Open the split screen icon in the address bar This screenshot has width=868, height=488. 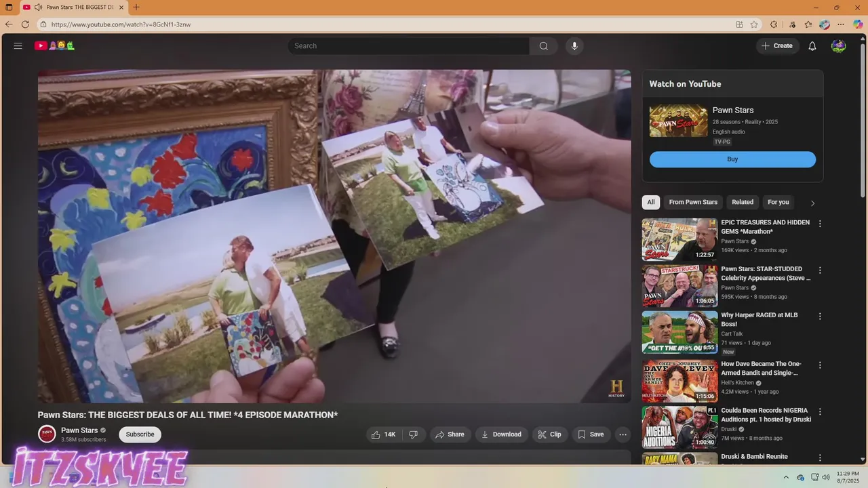tap(739, 24)
